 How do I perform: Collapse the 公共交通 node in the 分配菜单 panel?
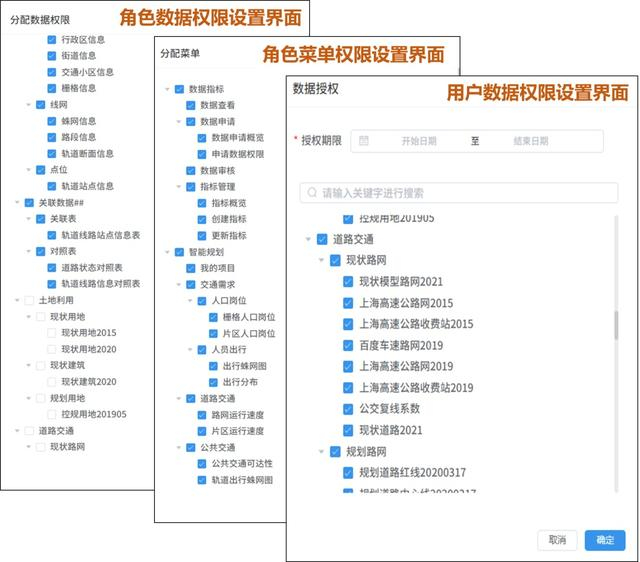[x=178, y=447]
